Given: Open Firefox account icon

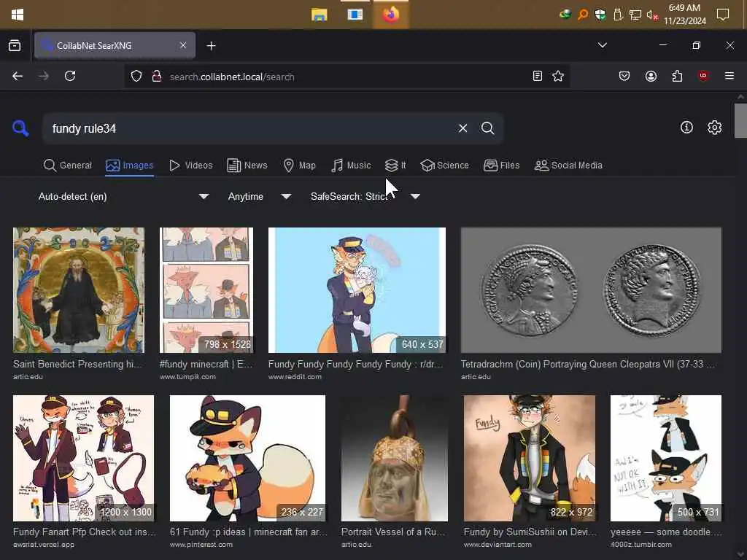Looking at the screenshot, I should [x=651, y=76].
